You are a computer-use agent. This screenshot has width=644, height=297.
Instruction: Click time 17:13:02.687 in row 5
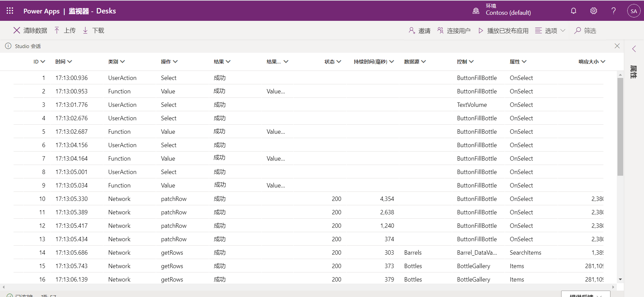71,132
